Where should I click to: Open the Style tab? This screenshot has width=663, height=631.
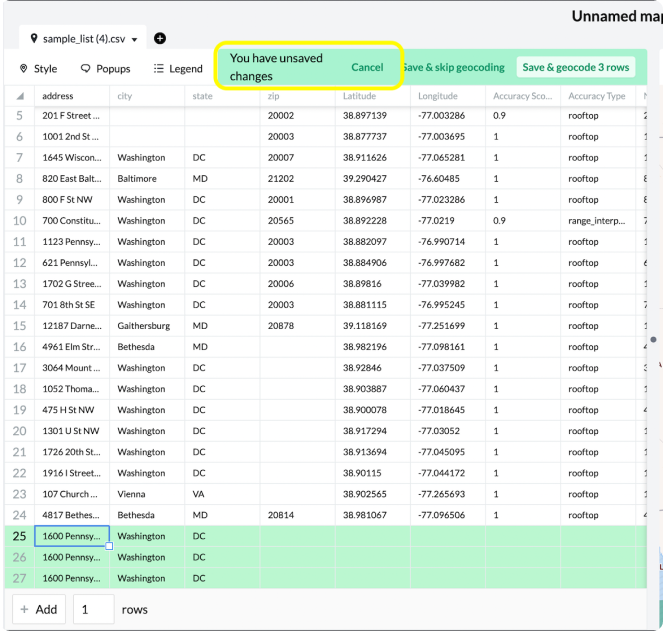pyautogui.click(x=38, y=69)
